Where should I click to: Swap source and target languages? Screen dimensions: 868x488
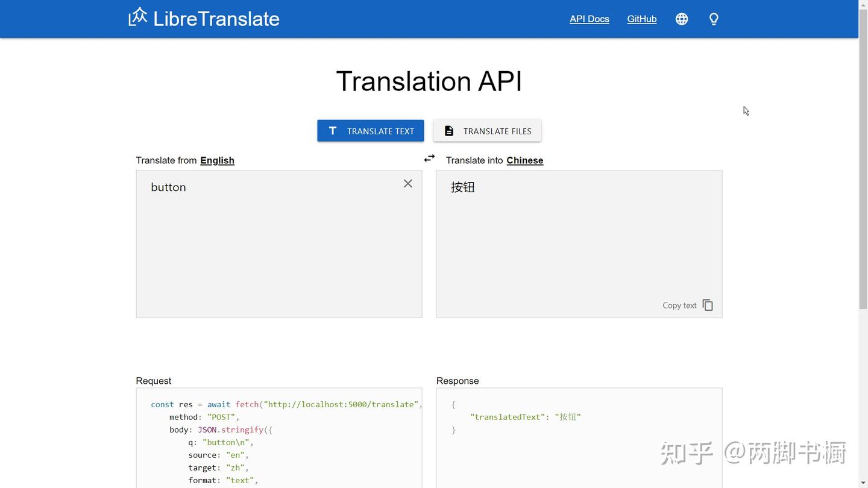pos(429,158)
